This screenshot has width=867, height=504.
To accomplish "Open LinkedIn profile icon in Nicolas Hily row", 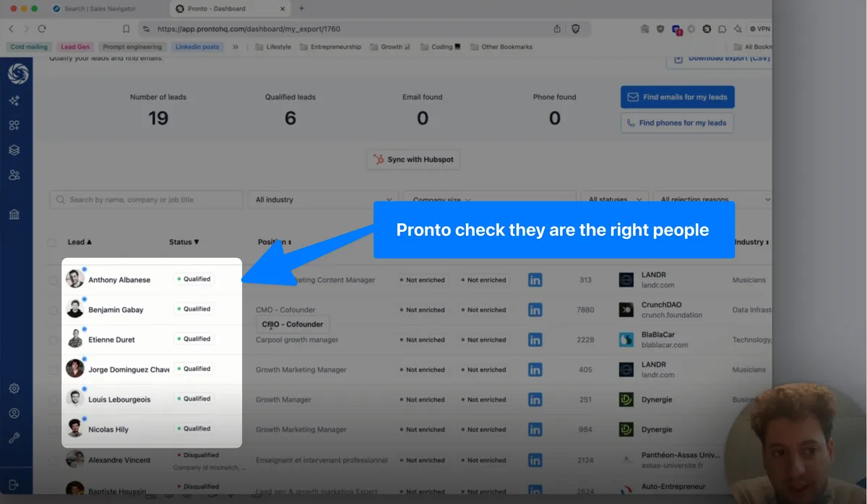I will point(535,430).
